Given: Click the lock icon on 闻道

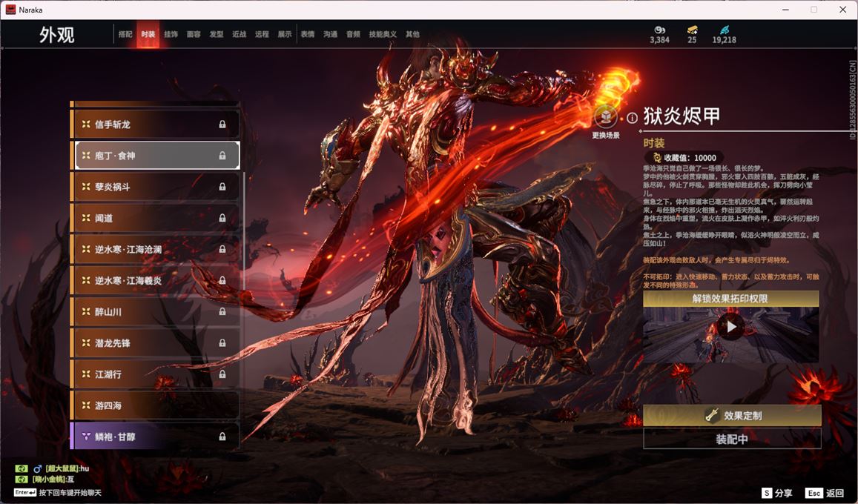Looking at the screenshot, I should click(222, 218).
